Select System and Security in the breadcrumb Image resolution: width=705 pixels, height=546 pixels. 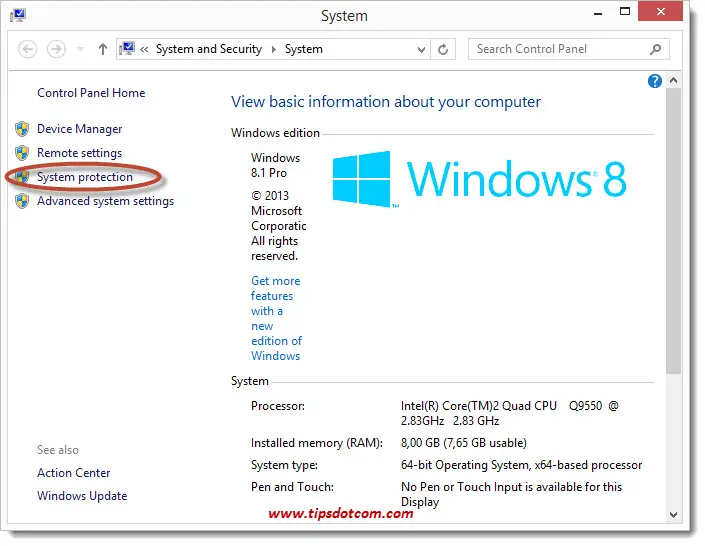pos(209,49)
